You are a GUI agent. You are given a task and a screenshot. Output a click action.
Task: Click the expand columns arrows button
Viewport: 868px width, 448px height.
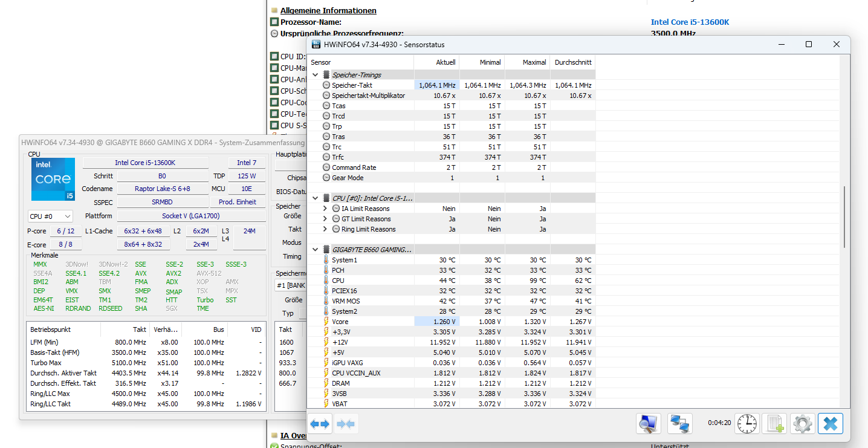[320, 424]
